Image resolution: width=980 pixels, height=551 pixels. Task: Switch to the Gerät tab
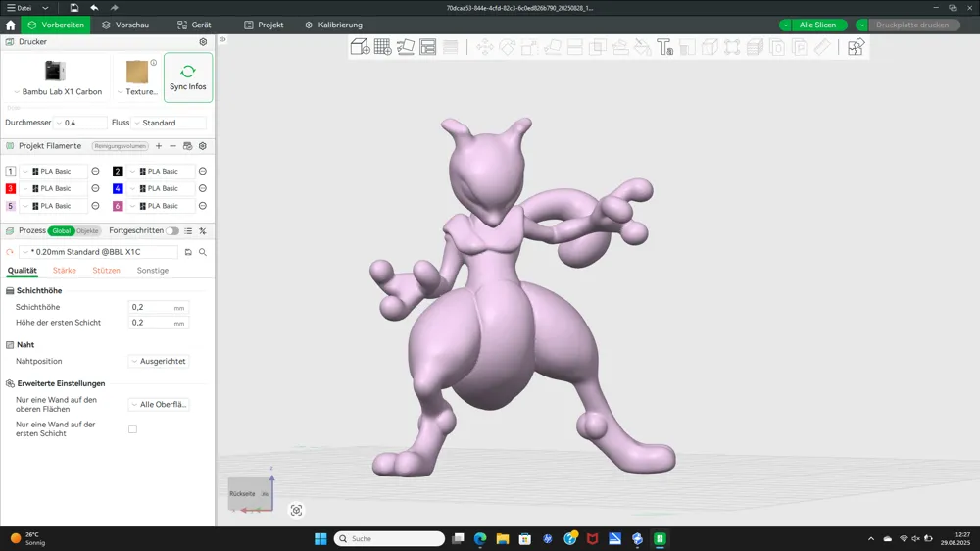point(194,25)
